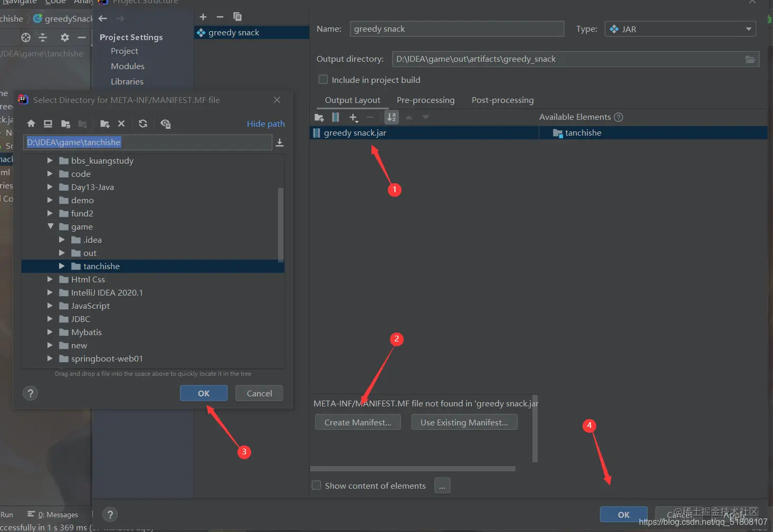Delete selected folder with X icon
Screen dimensions: 773x532
point(121,123)
